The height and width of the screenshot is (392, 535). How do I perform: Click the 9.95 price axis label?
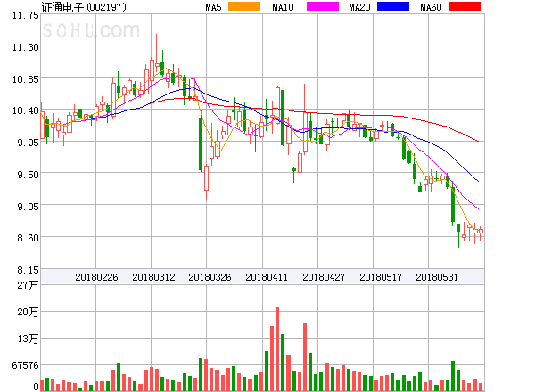pos(28,143)
